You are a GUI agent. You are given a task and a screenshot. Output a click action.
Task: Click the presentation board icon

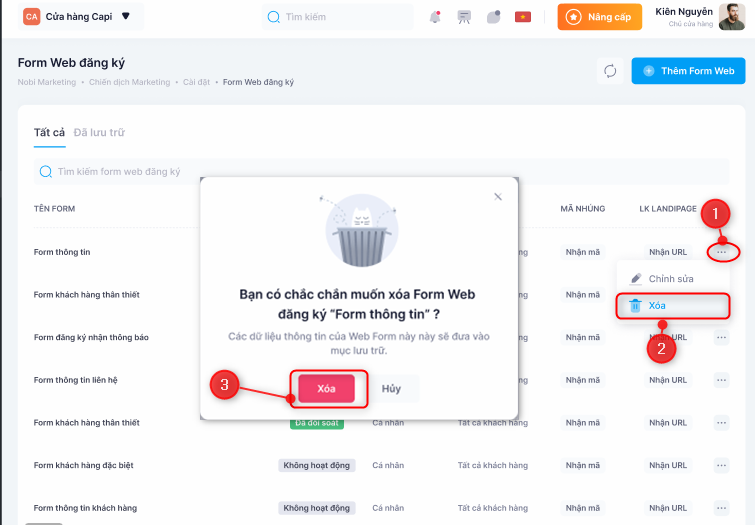pos(464,17)
